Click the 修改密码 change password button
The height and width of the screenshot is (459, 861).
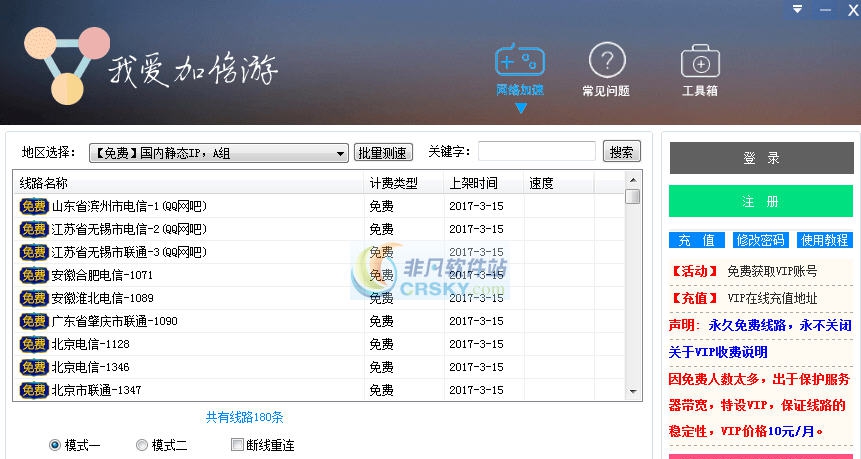[761, 240]
